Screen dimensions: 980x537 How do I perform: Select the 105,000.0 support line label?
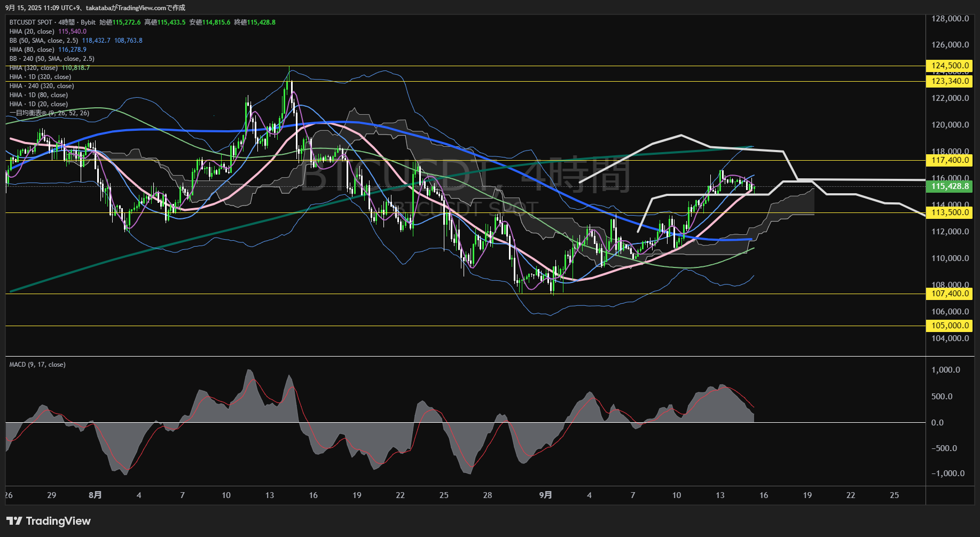click(950, 326)
